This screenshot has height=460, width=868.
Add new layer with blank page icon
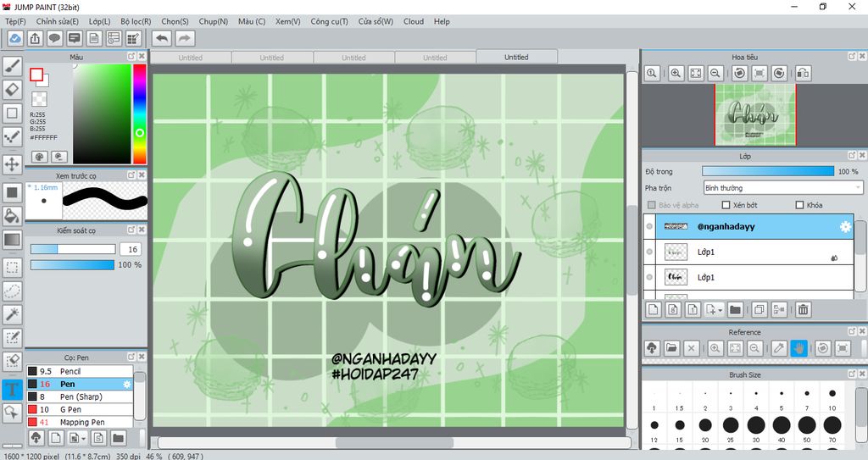pos(654,310)
